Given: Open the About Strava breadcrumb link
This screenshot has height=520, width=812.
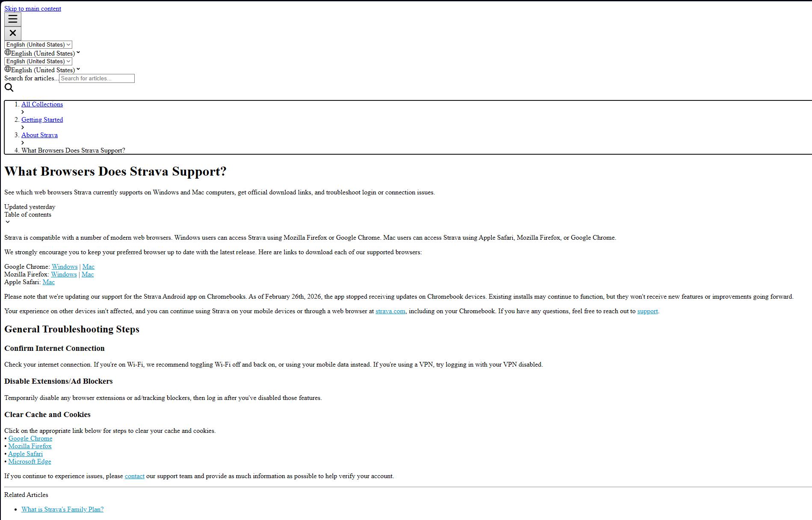Looking at the screenshot, I should click(x=40, y=135).
